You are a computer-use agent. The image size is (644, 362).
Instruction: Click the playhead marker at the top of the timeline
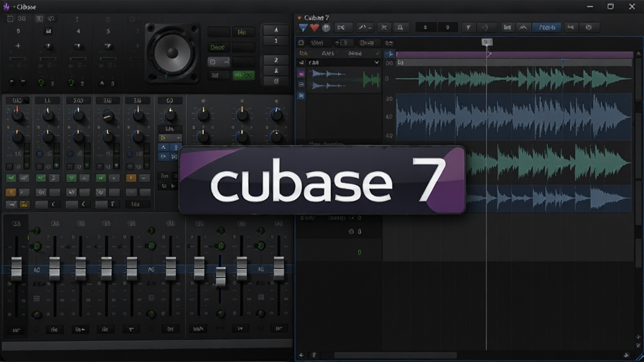pos(486,42)
